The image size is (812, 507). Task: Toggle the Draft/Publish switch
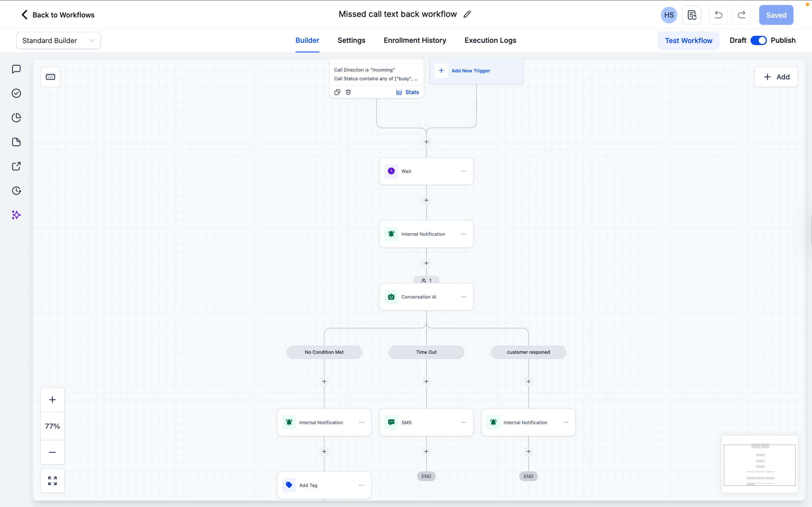[x=758, y=40]
